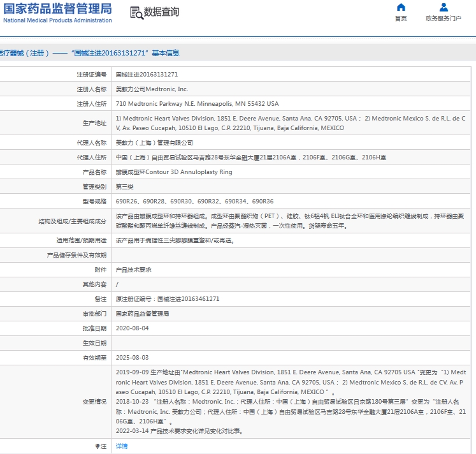This screenshot has width=476, height=454.
Task: Click the 审批部门 row label
Action: [x=94, y=314]
